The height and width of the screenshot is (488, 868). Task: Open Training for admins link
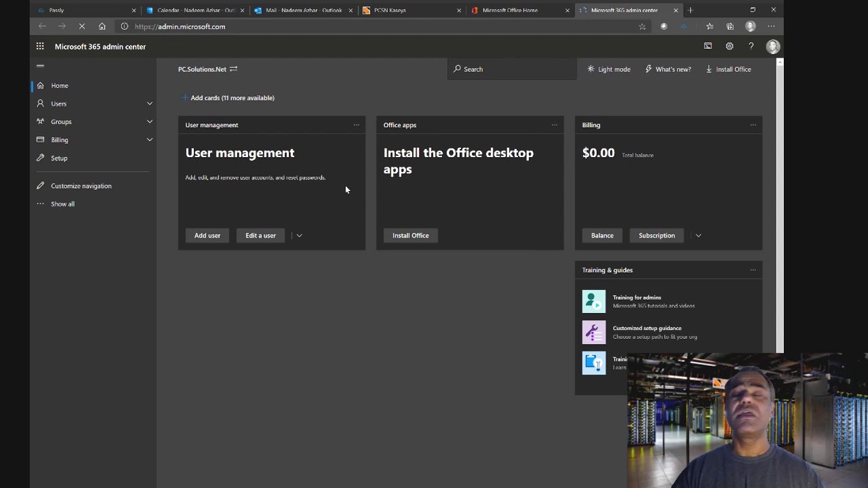pos(637,298)
